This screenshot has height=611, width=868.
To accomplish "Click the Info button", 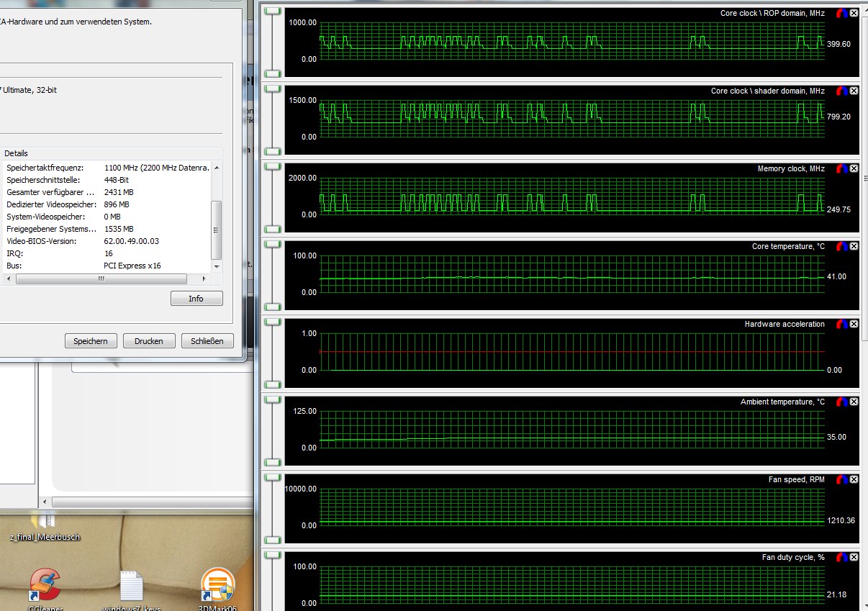I will [x=196, y=299].
